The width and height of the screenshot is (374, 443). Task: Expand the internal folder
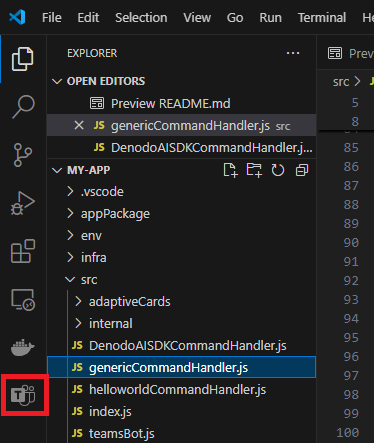tap(78, 323)
